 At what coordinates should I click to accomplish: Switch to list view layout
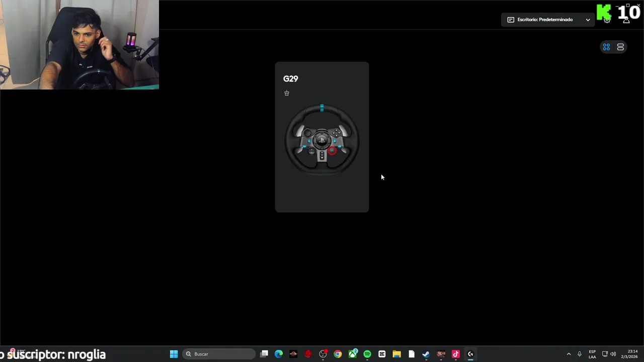620,47
